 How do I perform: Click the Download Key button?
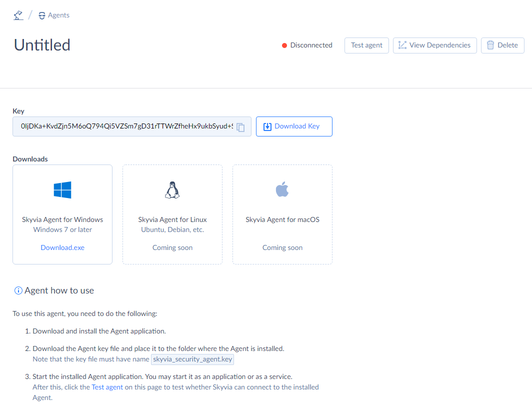pyautogui.click(x=294, y=126)
